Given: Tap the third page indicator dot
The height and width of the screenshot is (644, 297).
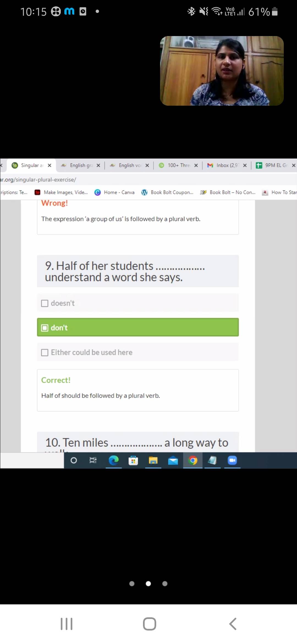Looking at the screenshot, I should 165,583.
